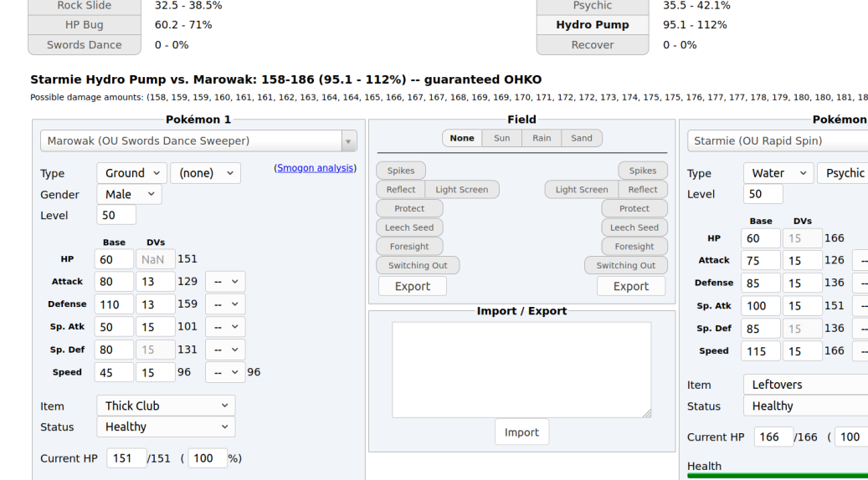Open Starmie's Healthy status dropdown
This screenshot has width=868, height=480.
click(805, 406)
